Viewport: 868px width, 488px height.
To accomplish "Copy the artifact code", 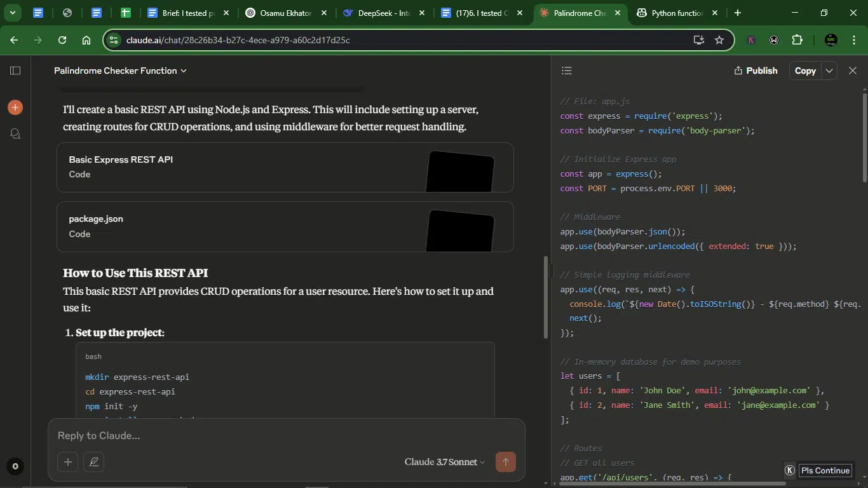I will tap(805, 71).
